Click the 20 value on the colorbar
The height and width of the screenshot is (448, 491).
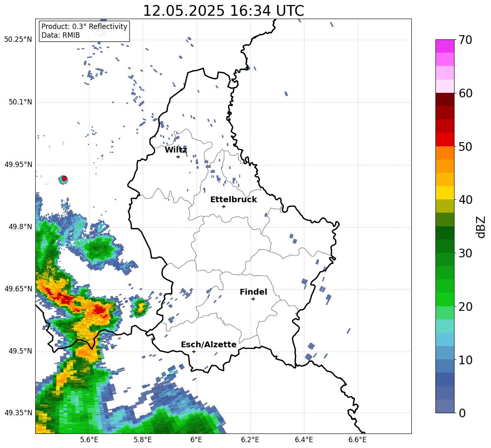click(465, 306)
